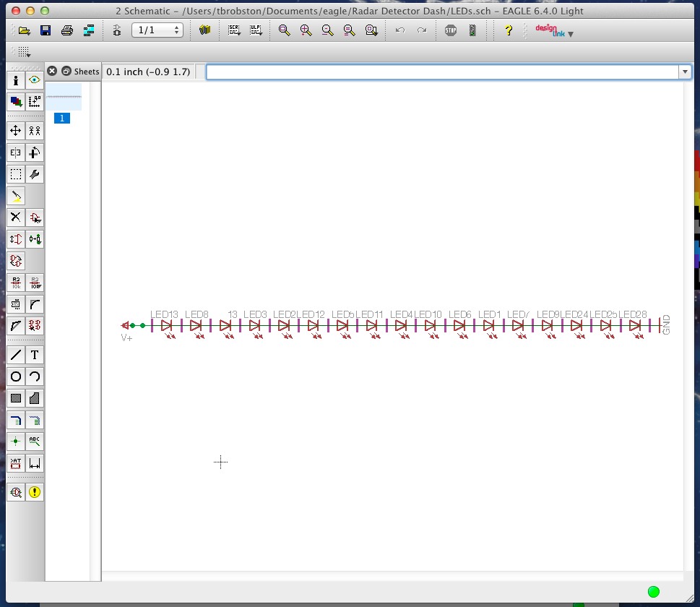Select the Text tool
The image size is (700, 607).
click(35, 355)
